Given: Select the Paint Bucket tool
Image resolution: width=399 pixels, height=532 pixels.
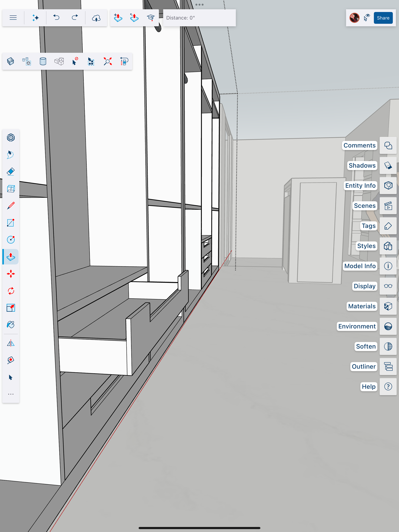Looking at the screenshot, I should 11,325.
